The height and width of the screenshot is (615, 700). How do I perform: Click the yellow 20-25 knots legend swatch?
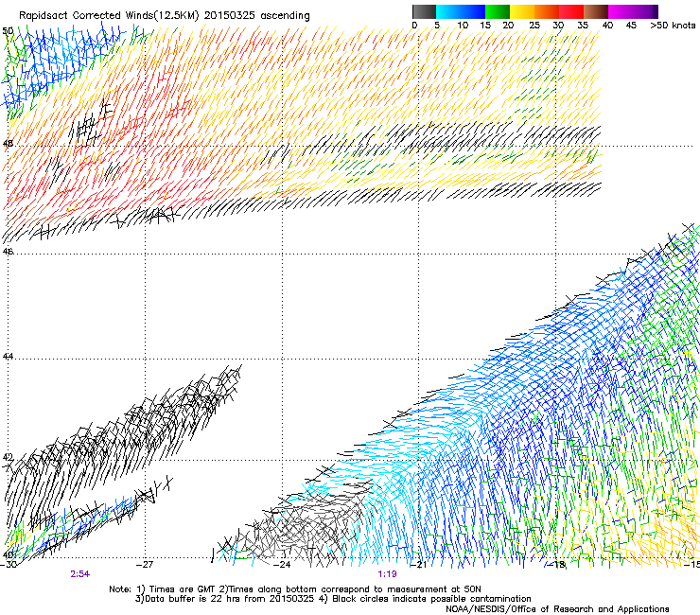pos(522,11)
